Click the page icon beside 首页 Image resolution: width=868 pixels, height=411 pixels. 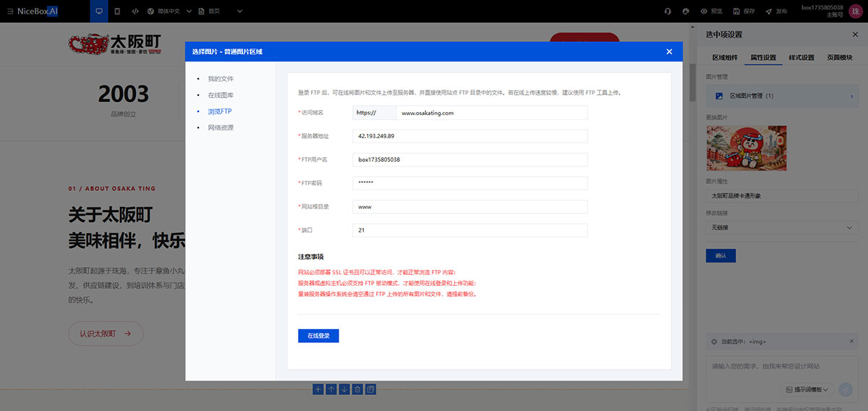[202, 12]
